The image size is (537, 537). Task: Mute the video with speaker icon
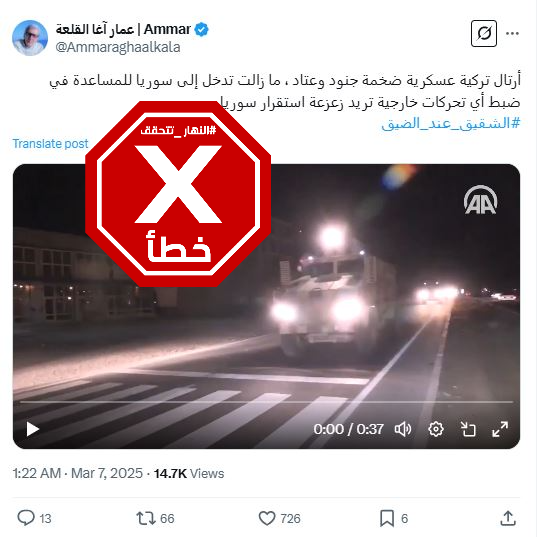point(403,429)
